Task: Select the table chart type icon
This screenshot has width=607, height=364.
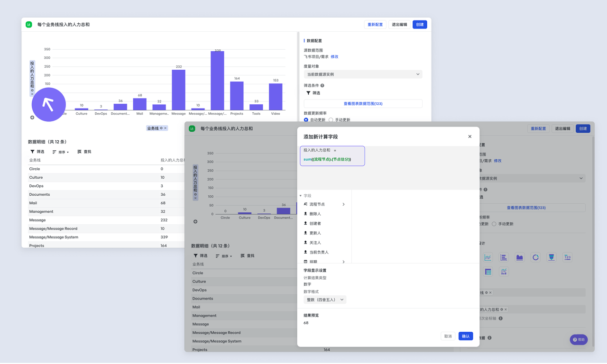Action: [488, 272]
